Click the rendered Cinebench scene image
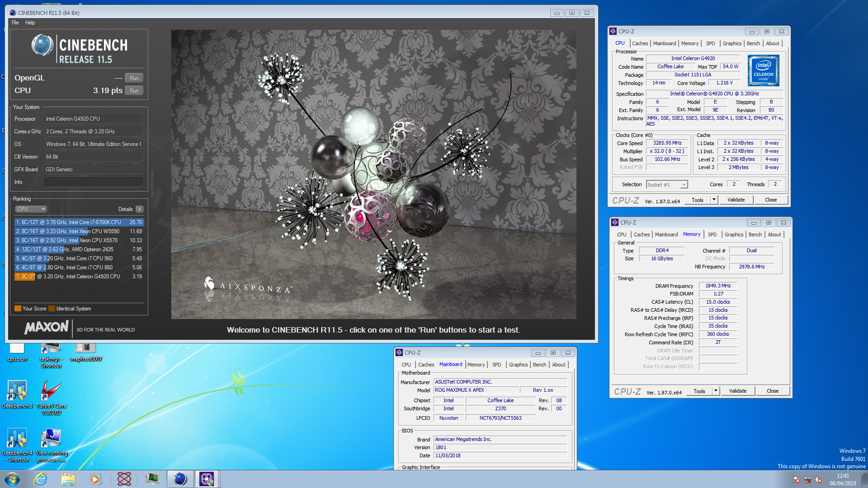The width and height of the screenshot is (868, 488). point(373,174)
